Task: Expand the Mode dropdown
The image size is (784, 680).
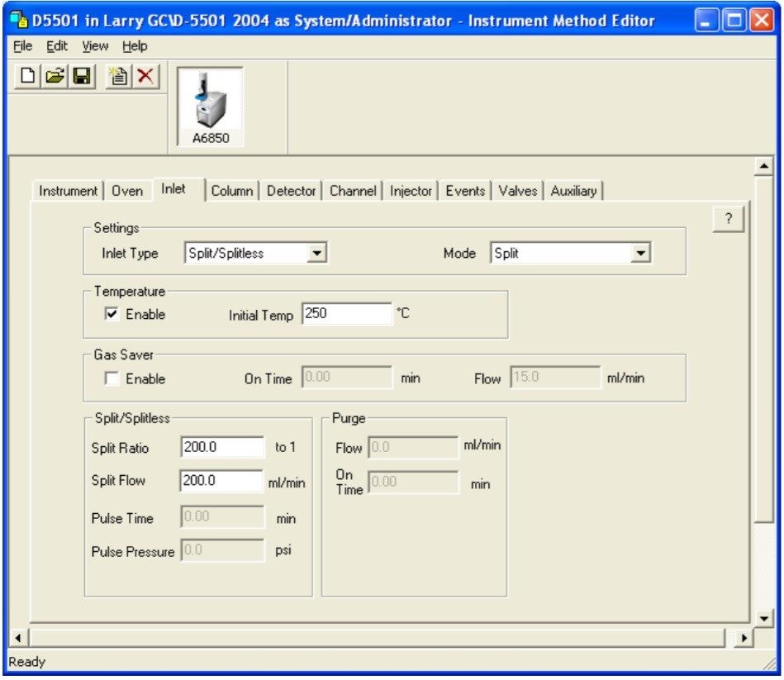Action: click(x=640, y=254)
